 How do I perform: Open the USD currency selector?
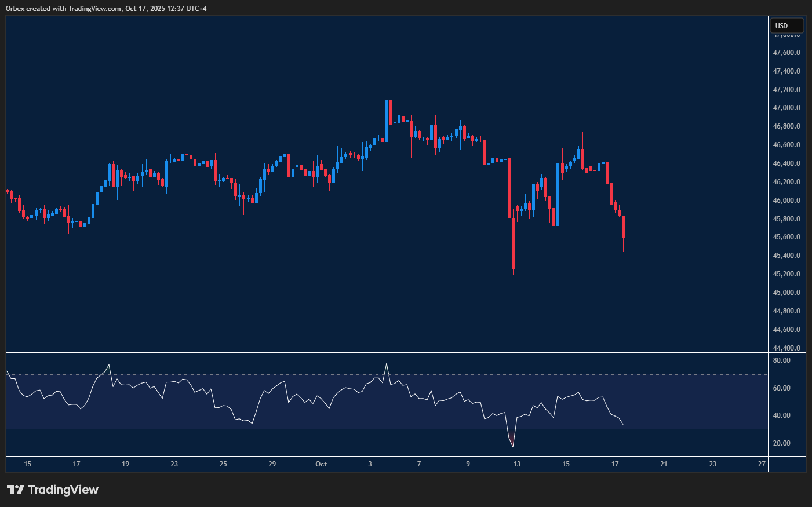786,25
